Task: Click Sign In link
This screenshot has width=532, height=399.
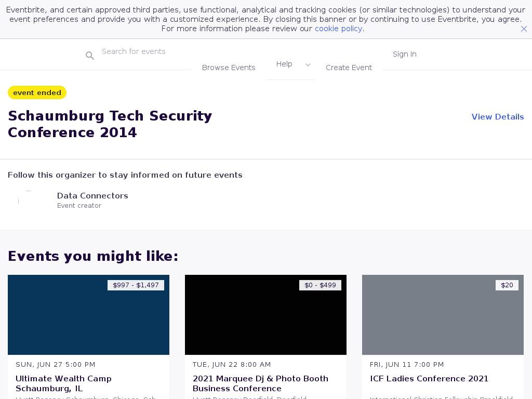Action: pos(404,54)
